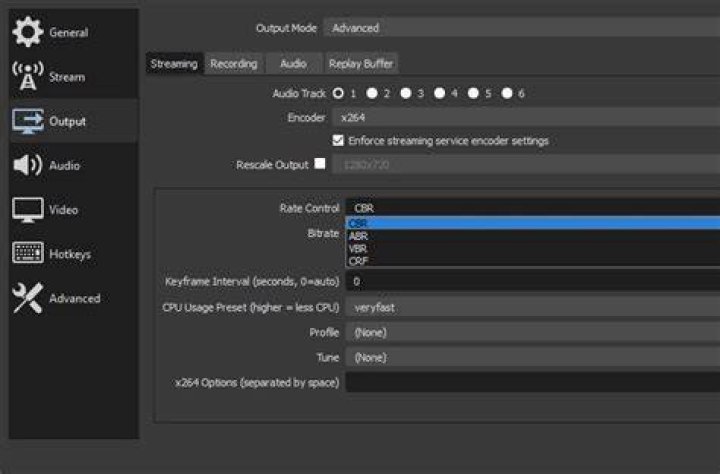The width and height of the screenshot is (720, 474).
Task: Enable the Rescale Output checkbox
Action: coord(320,164)
